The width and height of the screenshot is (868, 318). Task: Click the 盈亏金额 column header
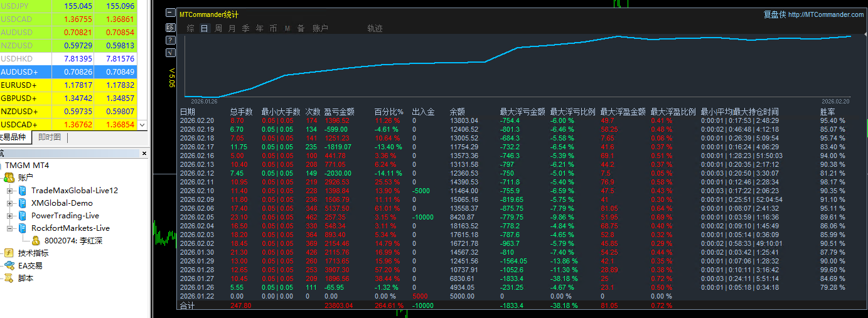(x=339, y=112)
